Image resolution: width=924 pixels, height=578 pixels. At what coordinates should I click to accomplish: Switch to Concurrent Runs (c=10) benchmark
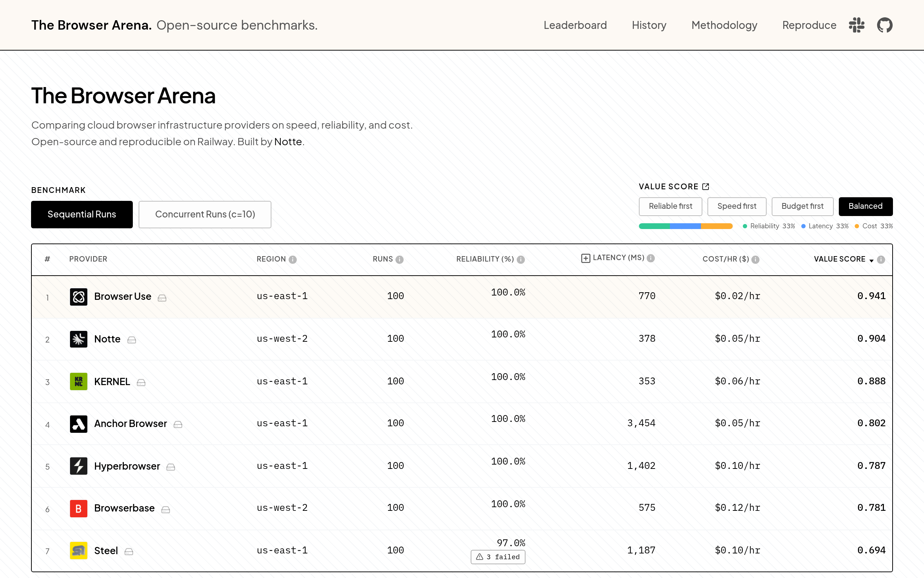[x=205, y=215]
